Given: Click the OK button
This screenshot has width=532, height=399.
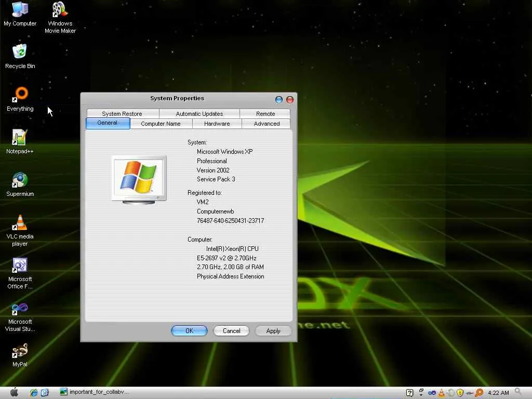Looking at the screenshot, I should (x=189, y=331).
